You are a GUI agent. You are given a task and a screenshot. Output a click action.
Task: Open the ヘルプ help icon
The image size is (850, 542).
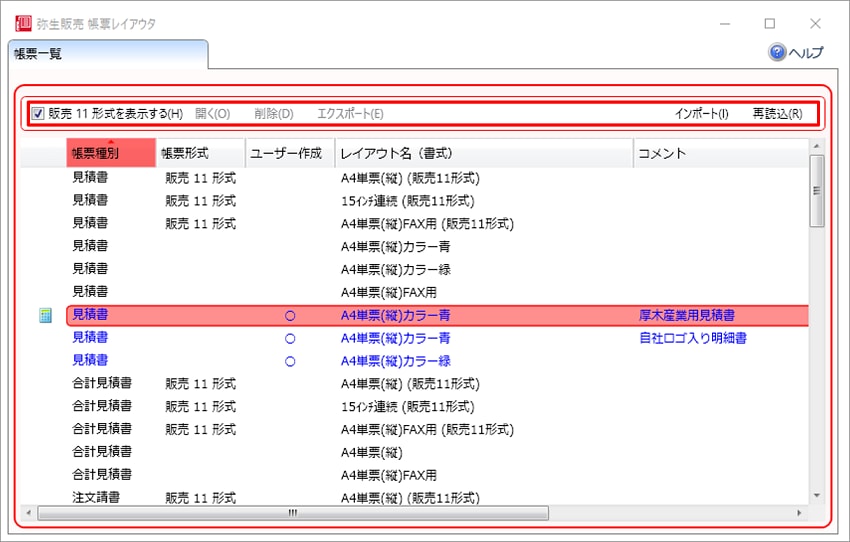pyautogui.click(x=777, y=53)
